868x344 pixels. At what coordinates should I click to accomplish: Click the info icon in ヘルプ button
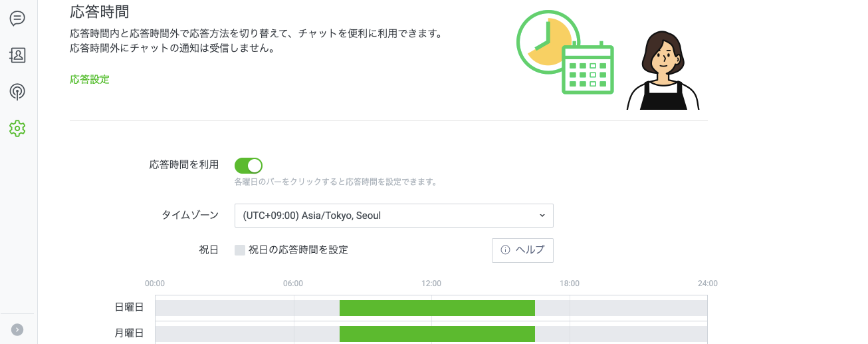coord(505,250)
